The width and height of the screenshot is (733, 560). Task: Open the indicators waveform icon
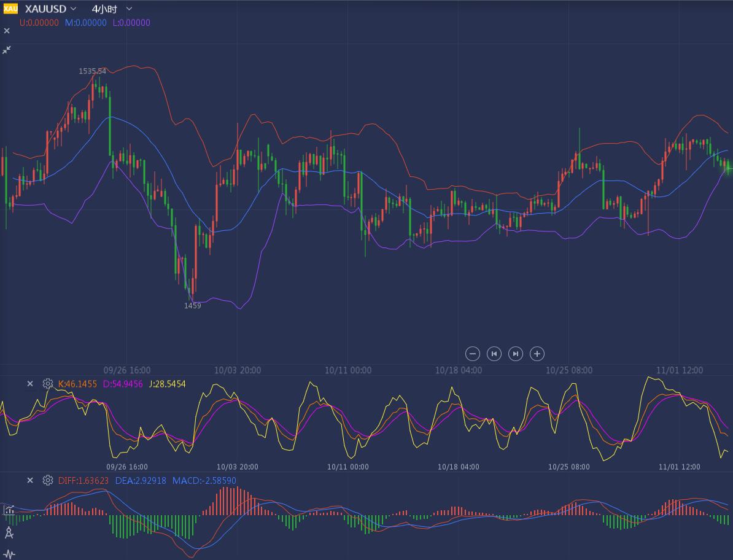pos(9,554)
